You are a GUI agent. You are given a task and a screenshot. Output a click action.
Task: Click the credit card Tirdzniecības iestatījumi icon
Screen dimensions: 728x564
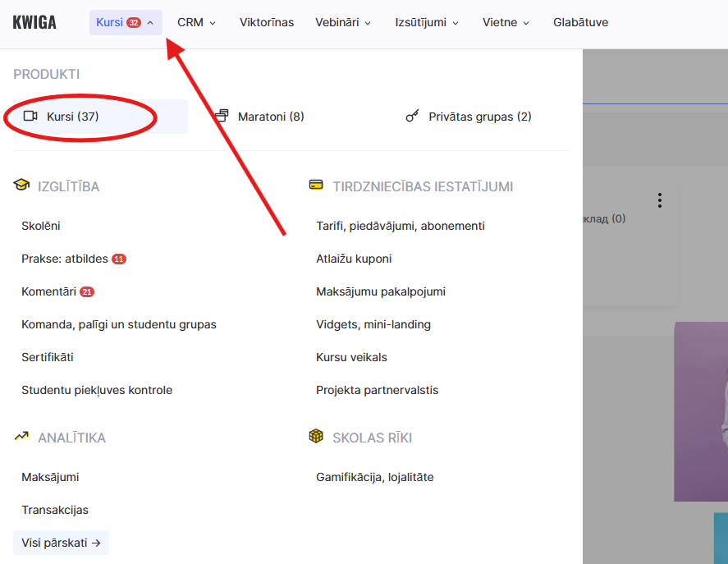click(x=316, y=186)
